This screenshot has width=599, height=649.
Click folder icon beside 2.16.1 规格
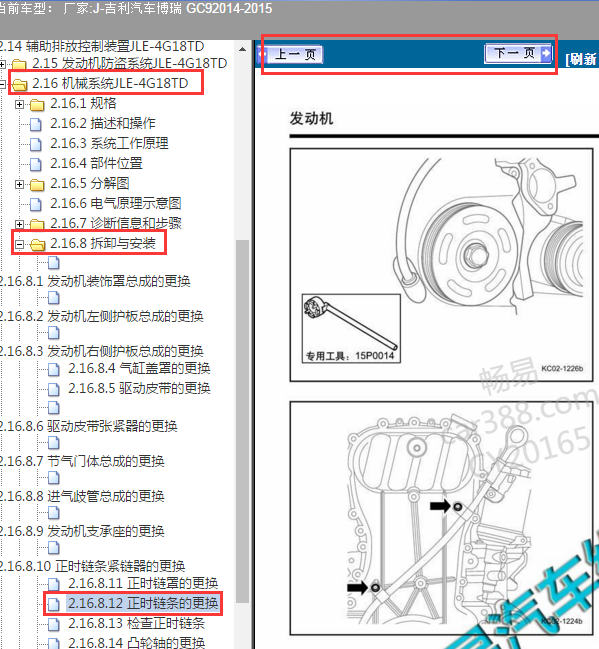click(x=37, y=105)
